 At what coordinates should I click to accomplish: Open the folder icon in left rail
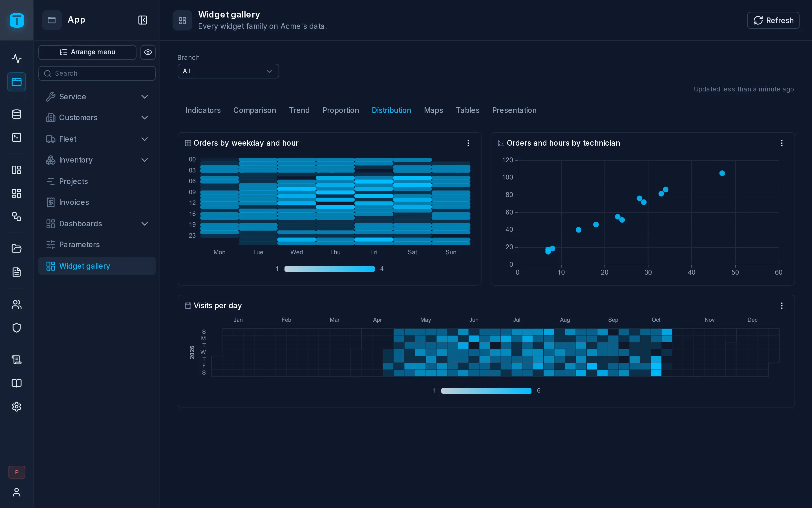coord(16,249)
